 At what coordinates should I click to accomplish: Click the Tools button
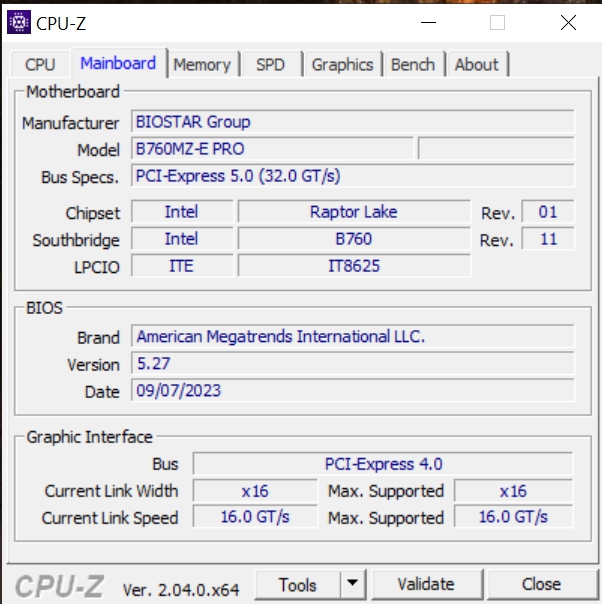point(298,584)
